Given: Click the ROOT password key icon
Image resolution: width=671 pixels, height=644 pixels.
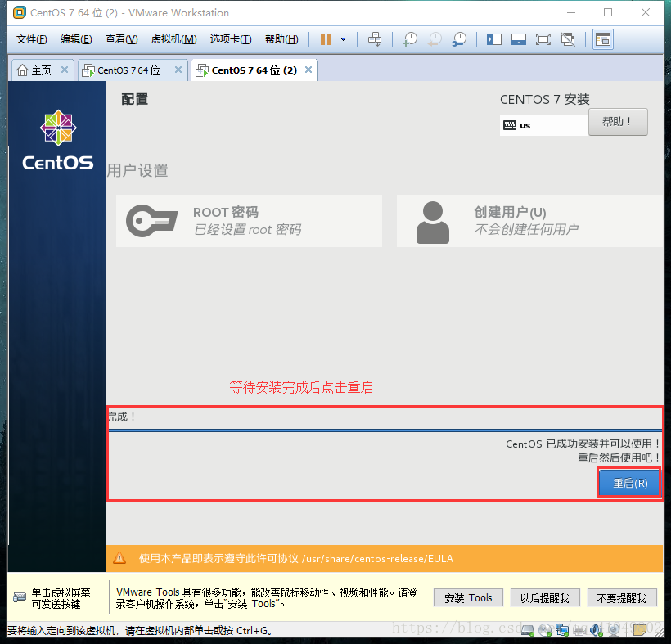Looking at the screenshot, I should pos(151,221).
